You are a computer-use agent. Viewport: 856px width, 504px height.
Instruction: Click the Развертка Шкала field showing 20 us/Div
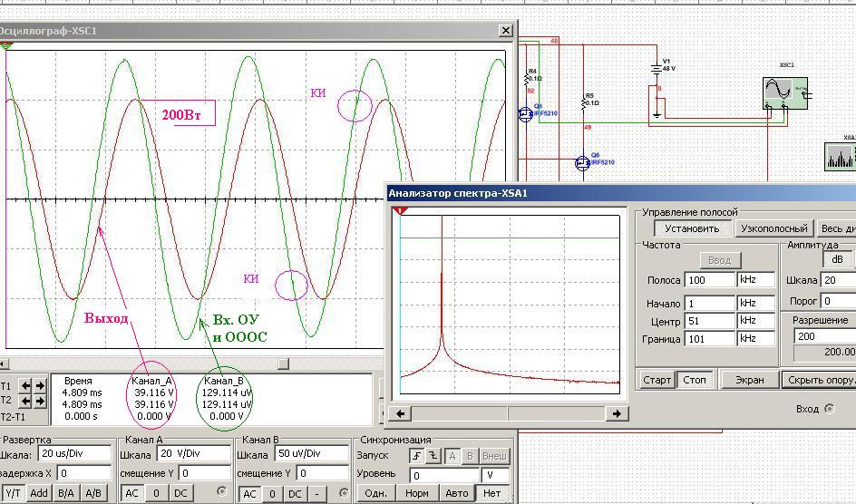(74, 453)
